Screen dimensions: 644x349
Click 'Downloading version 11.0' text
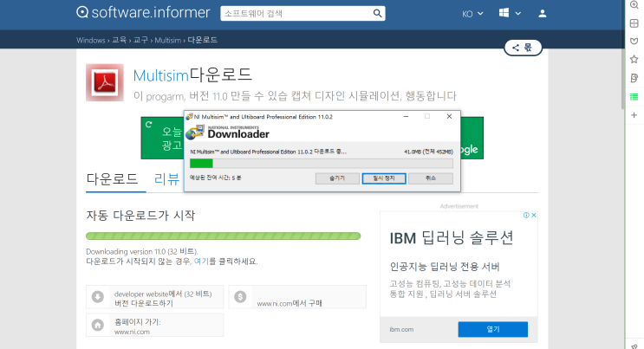coord(141,252)
